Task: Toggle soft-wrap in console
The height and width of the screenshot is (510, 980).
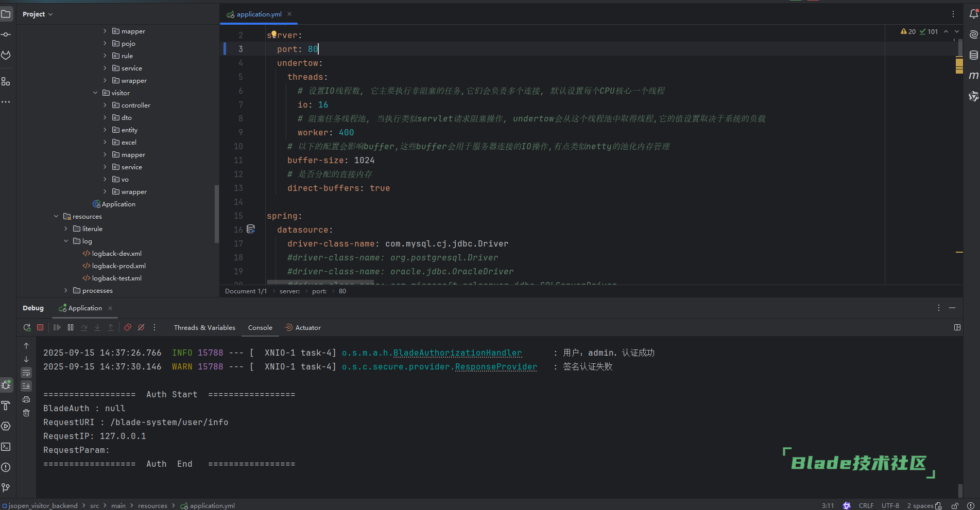Action: coord(26,373)
